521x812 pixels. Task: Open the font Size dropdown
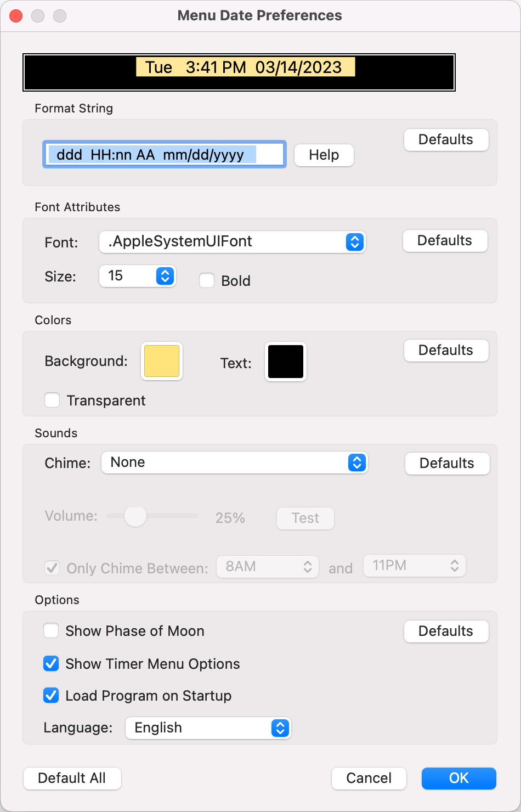coord(137,275)
